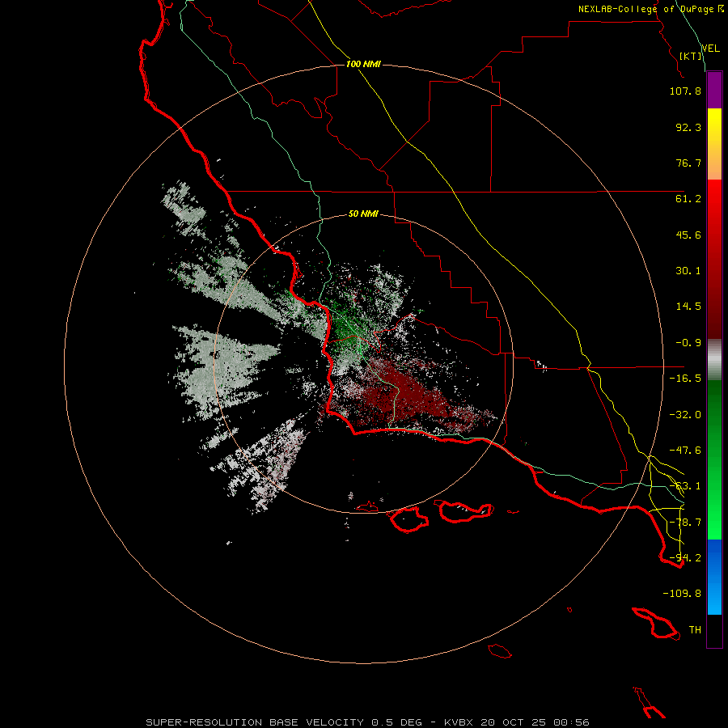728x728 pixels.
Task: Click the -109.8 velocity scale value
Action: point(682,594)
